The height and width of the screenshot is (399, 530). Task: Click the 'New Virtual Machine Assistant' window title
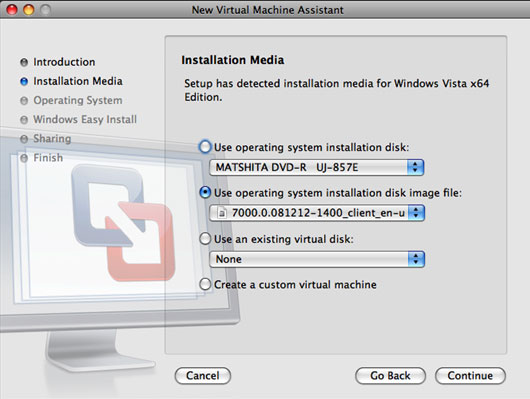tap(268, 10)
